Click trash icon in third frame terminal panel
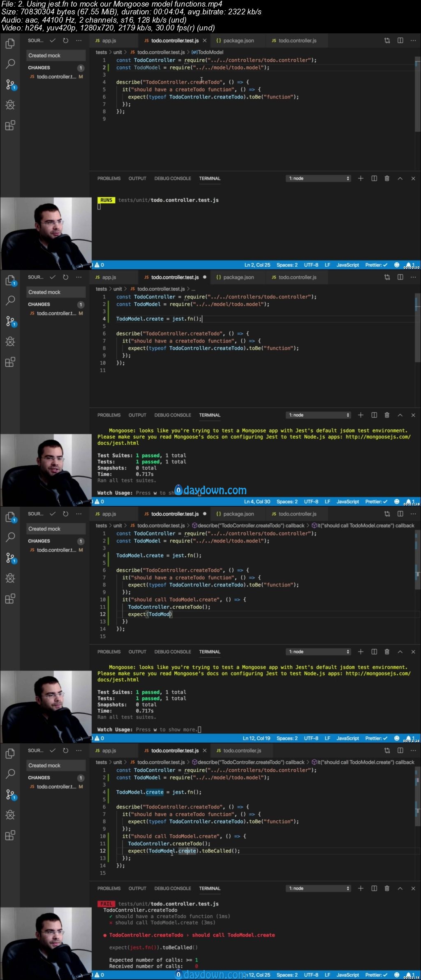The height and width of the screenshot is (980, 421). click(x=387, y=652)
